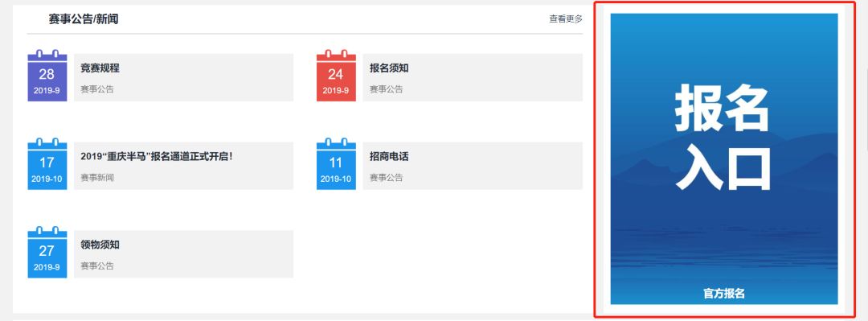This screenshot has width=868, height=321.
Task: Select the 赛事公告/新闻 section heading
Action: 84,19
